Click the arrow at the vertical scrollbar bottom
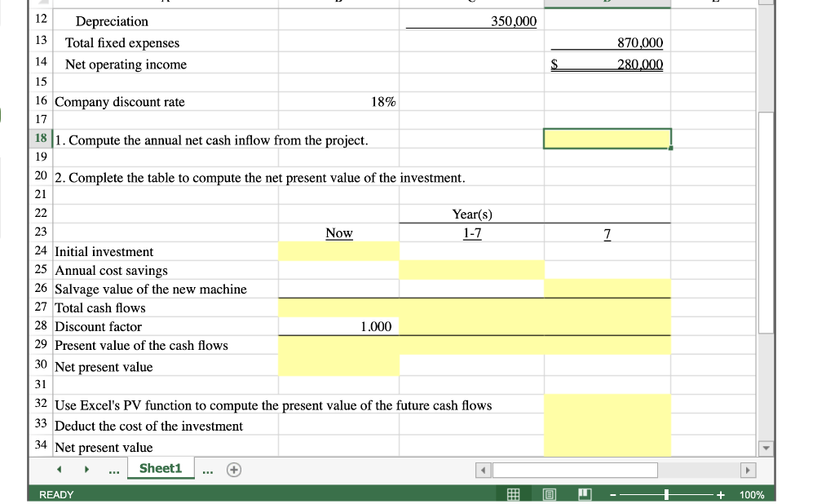 pyautogui.click(x=764, y=447)
